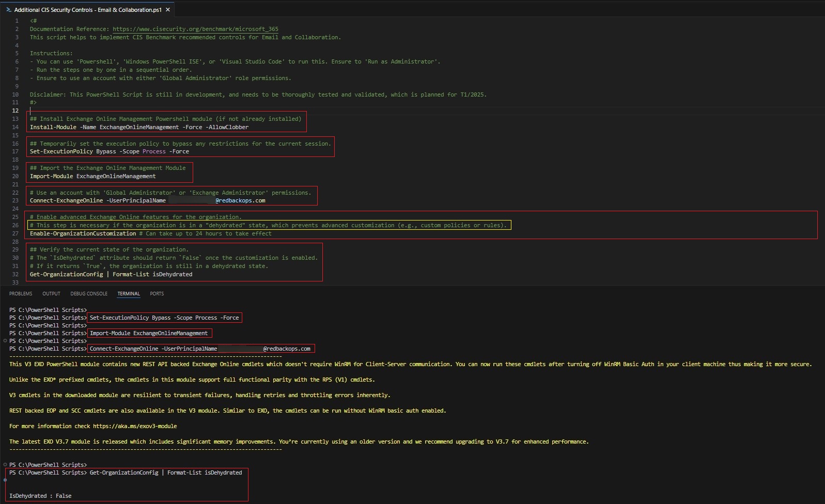Click the Get-OrganizationConfig command in the terminal
Screen dimensions: 825x504
point(166,472)
